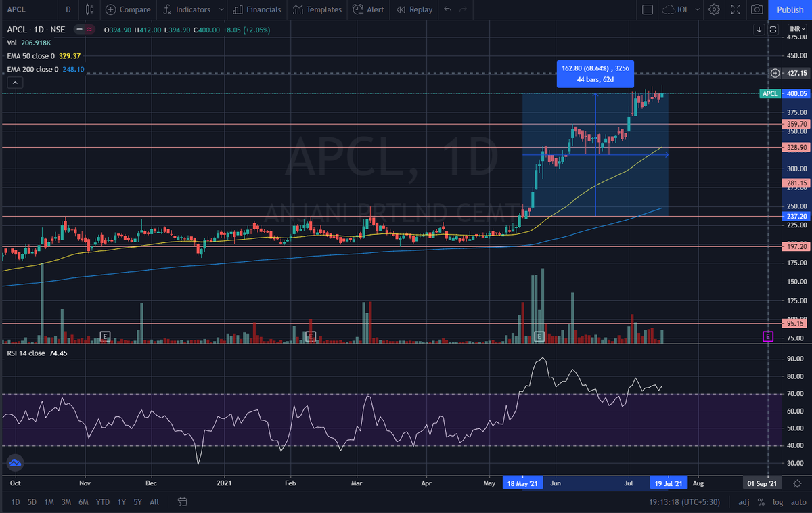Select the All time range

coord(154,502)
